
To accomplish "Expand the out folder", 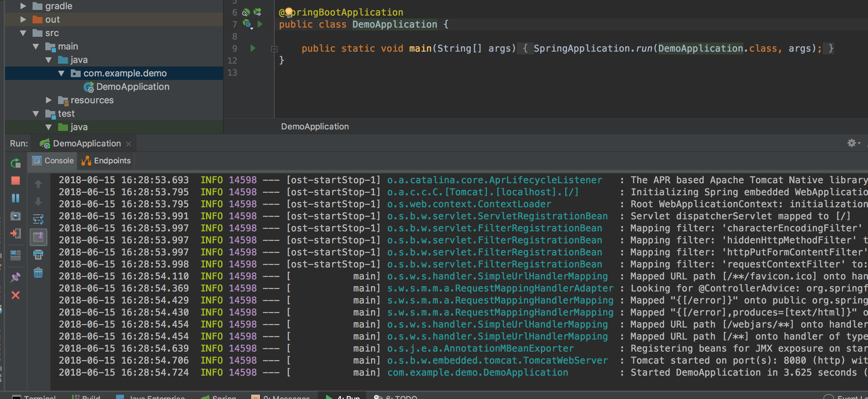I will (x=23, y=19).
